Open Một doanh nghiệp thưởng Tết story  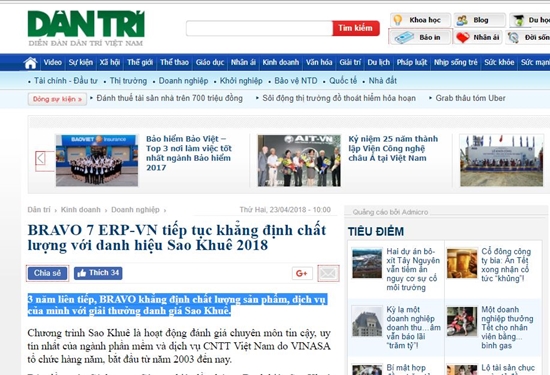coord(507,328)
